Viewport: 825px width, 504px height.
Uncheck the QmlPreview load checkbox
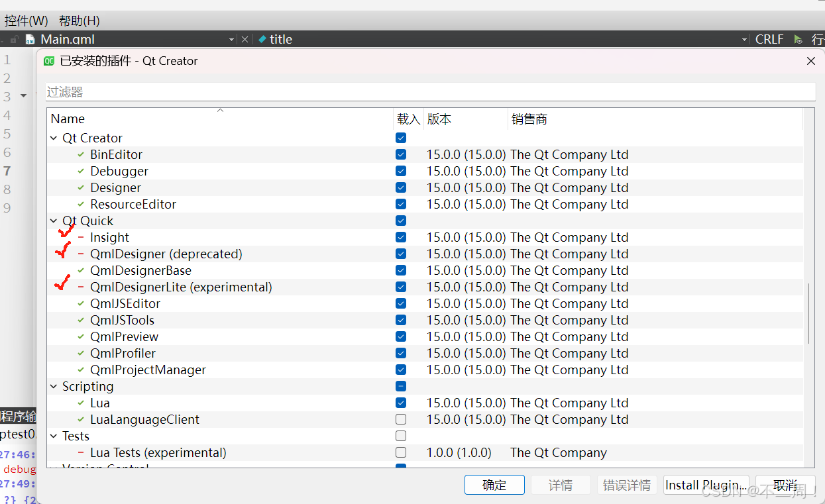click(400, 336)
